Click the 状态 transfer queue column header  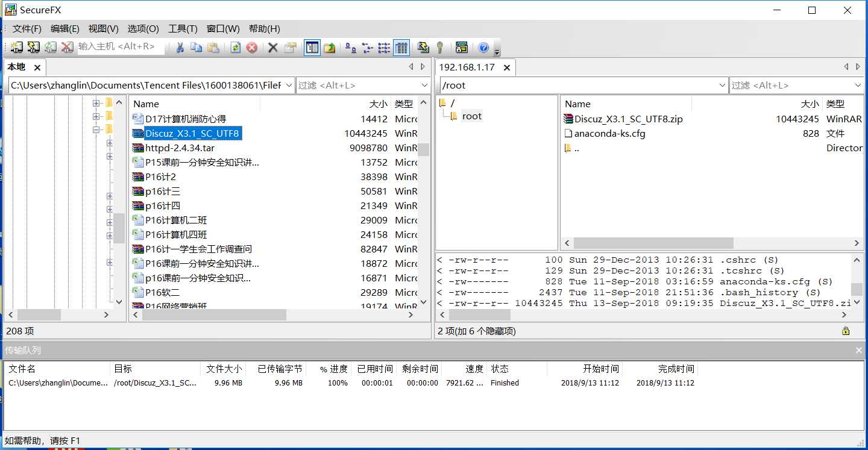point(517,369)
